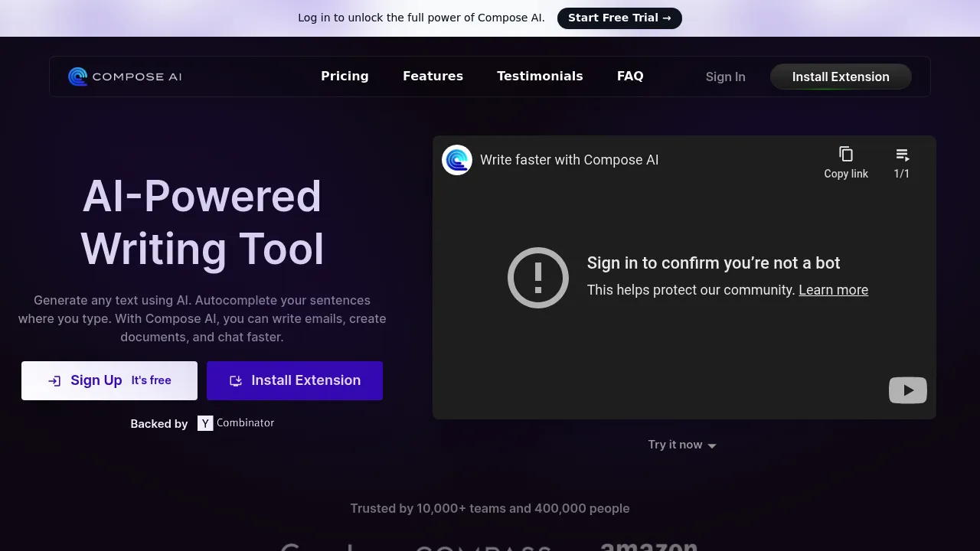The height and width of the screenshot is (551, 980).
Task: Click the purple Install Extension hero button
Action: (x=295, y=381)
